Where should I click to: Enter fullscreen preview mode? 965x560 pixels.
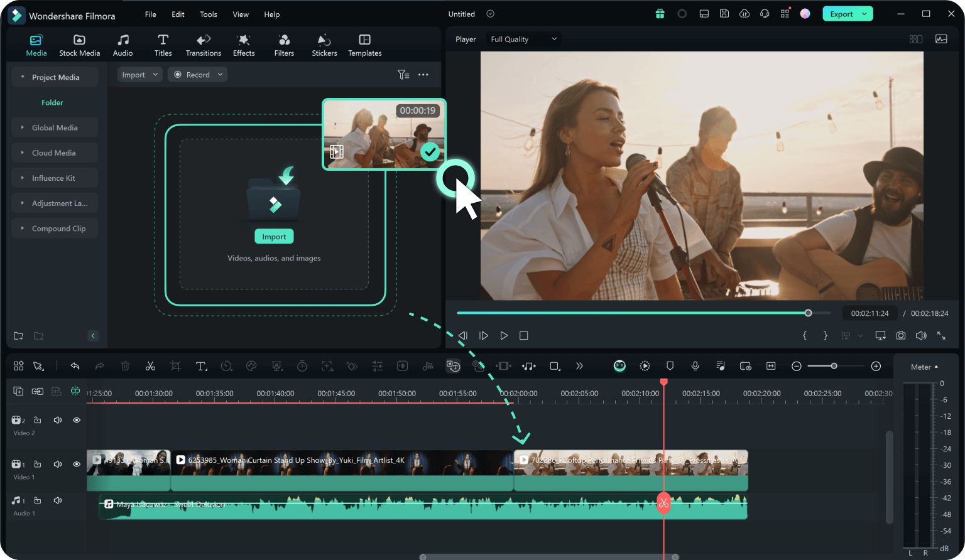click(941, 336)
